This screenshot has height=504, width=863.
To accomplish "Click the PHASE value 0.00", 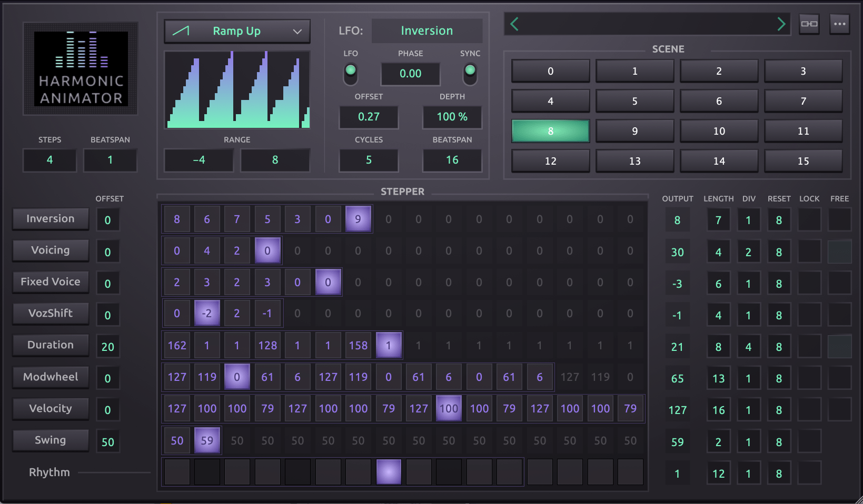I will (x=411, y=74).
